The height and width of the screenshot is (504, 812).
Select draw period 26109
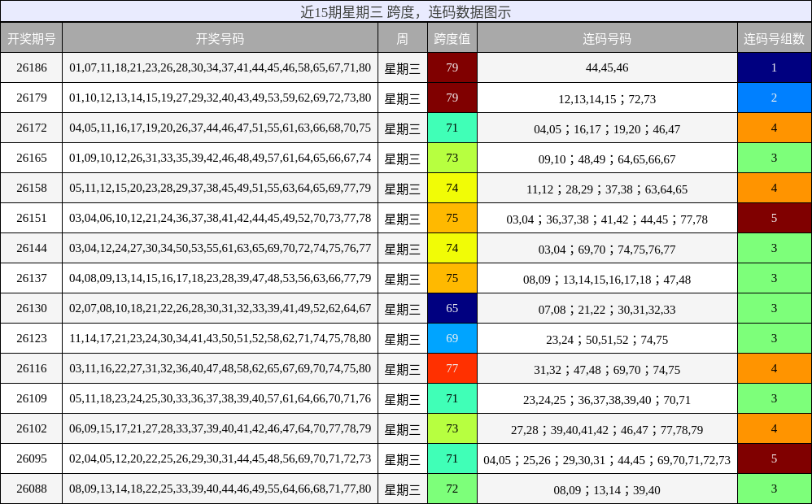[32, 398]
